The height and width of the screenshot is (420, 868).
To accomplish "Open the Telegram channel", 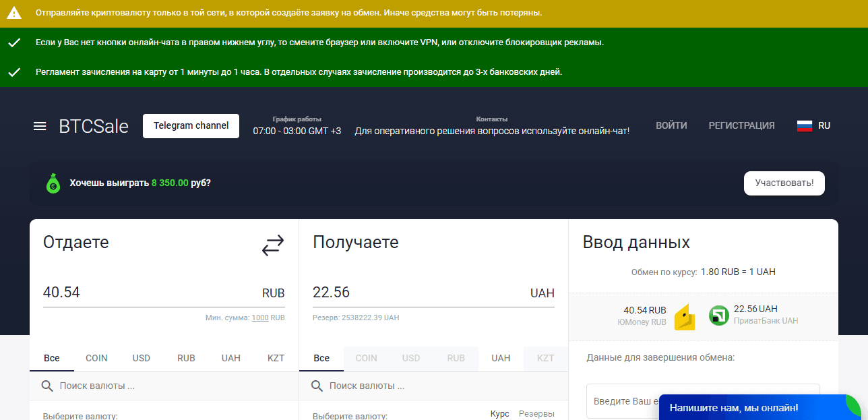I will coord(191,125).
